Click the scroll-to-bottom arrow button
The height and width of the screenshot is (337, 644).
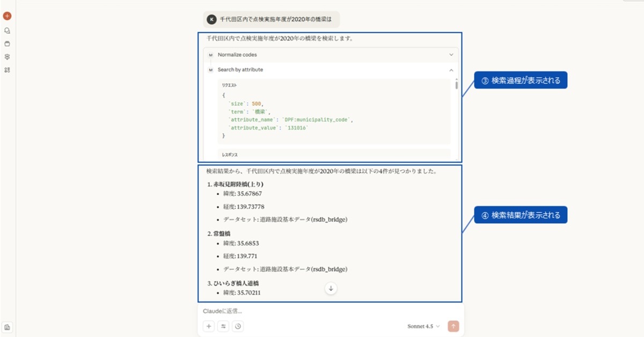[331, 289]
